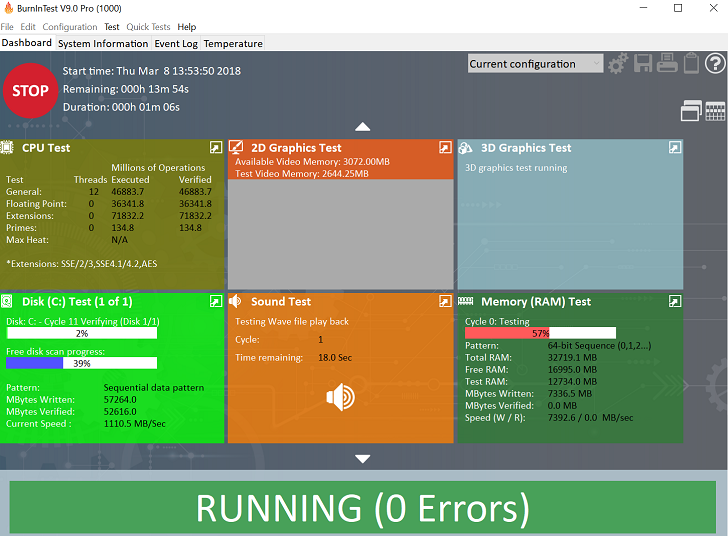728x536 pixels.
Task: Open the Edit menu
Action: click(x=28, y=27)
